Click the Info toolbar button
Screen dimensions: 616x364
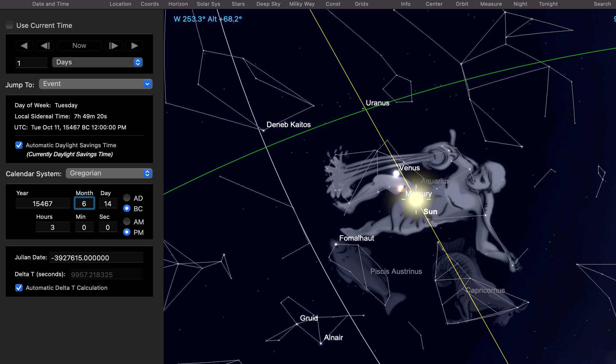406,4
